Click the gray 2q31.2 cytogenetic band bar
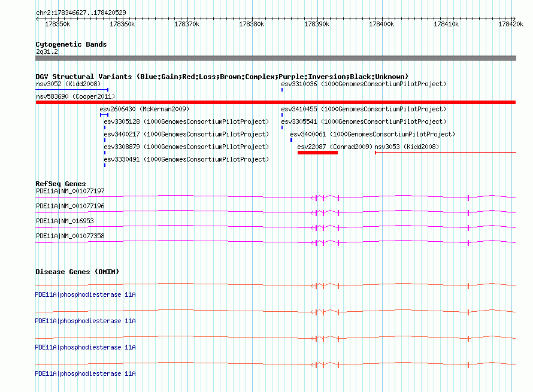The image size is (533, 392). click(x=275, y=58)
